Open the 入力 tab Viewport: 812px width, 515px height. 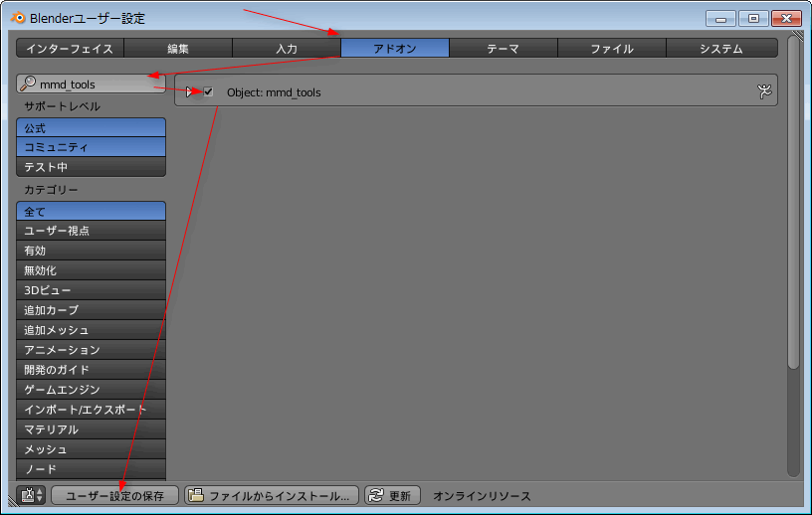287,48
